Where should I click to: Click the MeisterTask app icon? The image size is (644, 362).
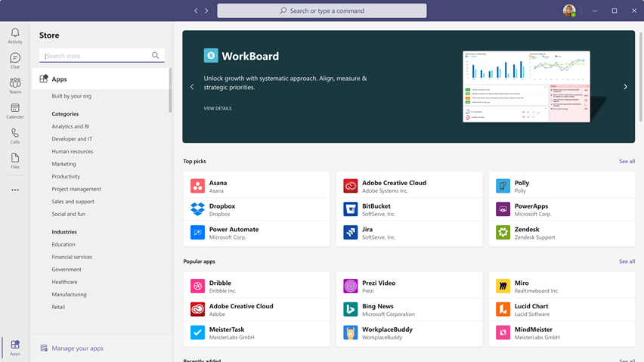(x=197, y=333)
